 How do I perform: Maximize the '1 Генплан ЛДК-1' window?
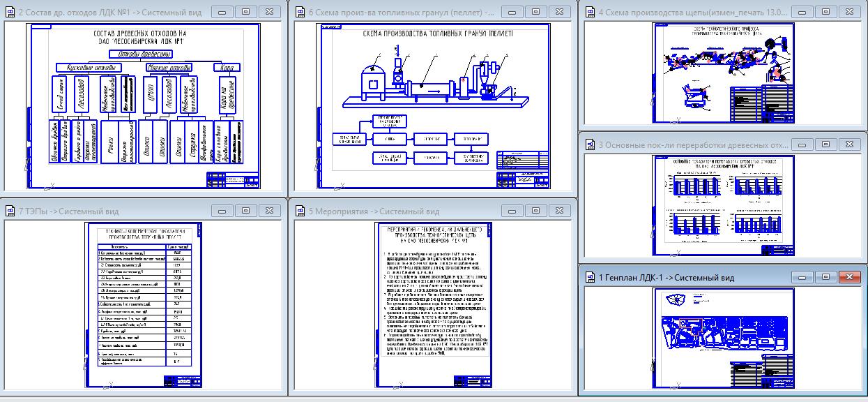[825, 277]
